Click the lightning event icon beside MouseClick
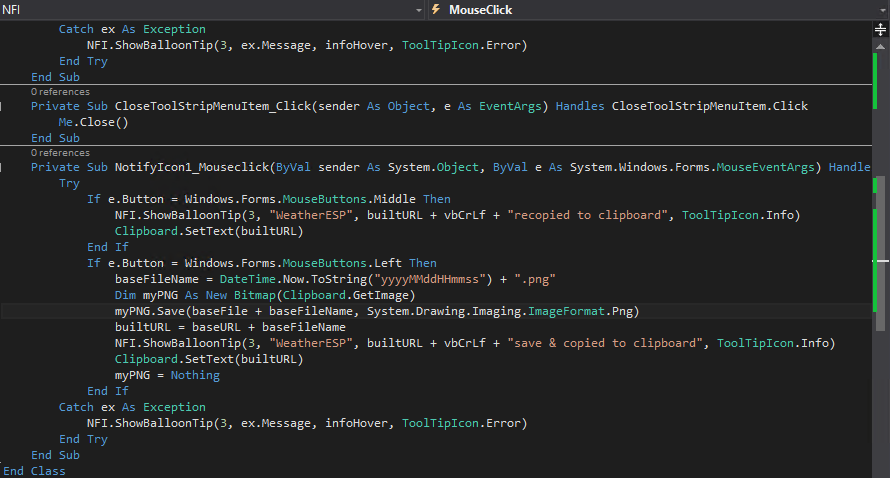The height and width of the screenshot is (478, 890). click(436, 9)
